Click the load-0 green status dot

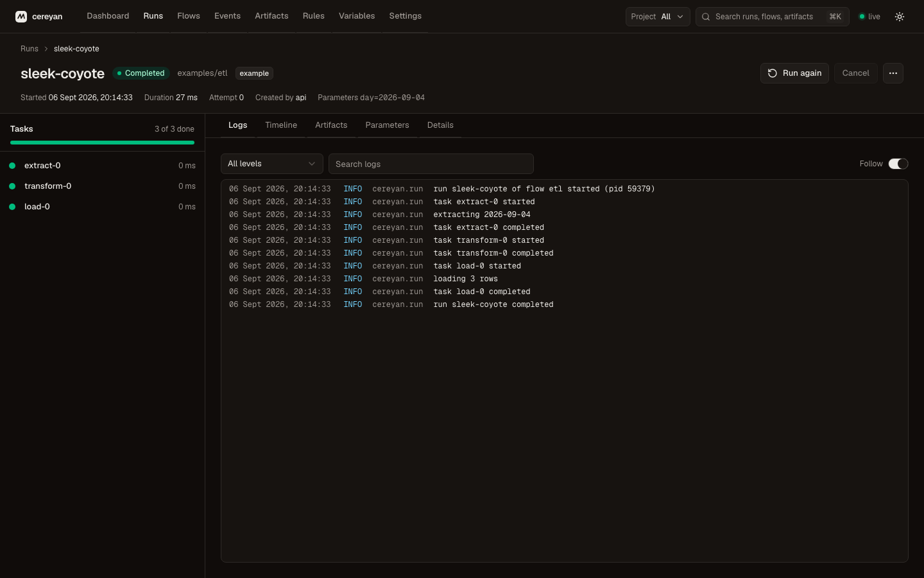click(12, 207)
